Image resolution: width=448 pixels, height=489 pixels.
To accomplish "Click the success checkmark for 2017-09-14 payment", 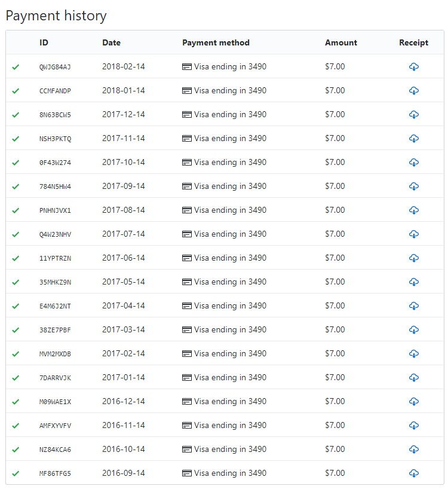I will pos(16,187).
